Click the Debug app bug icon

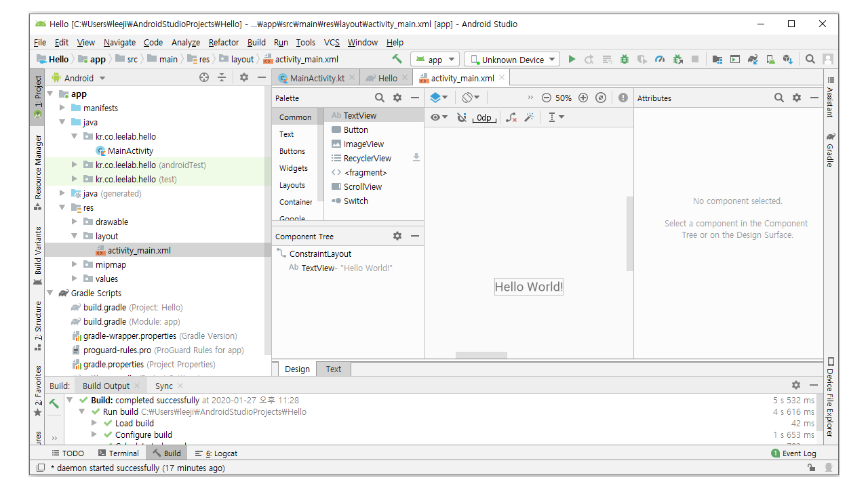pyautogui.click(x=625, y=60)
